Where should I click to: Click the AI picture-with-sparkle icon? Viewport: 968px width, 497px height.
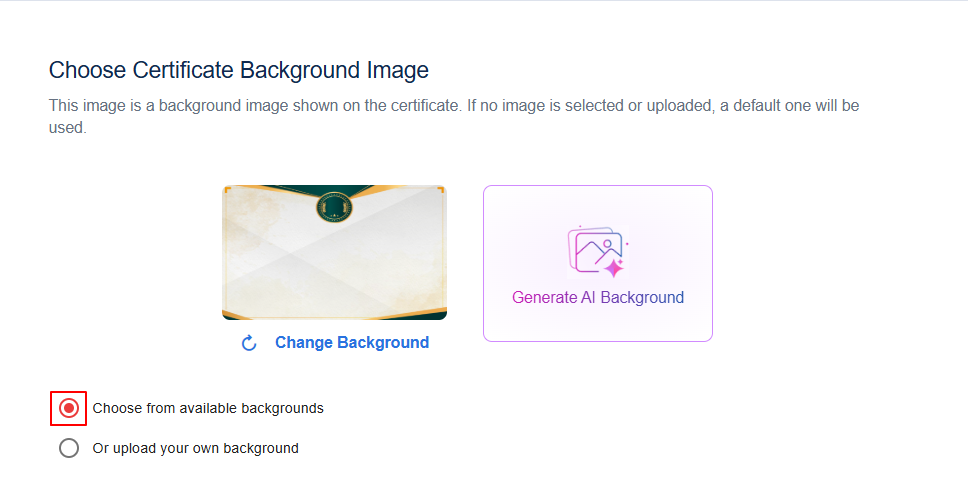(x=597, y=251)
